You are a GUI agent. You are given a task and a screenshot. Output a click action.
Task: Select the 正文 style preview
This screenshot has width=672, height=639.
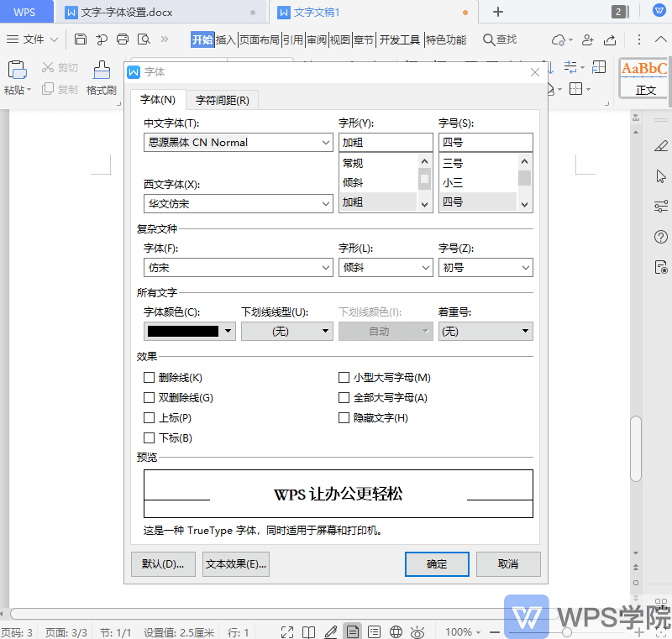[x=644, y=78]
